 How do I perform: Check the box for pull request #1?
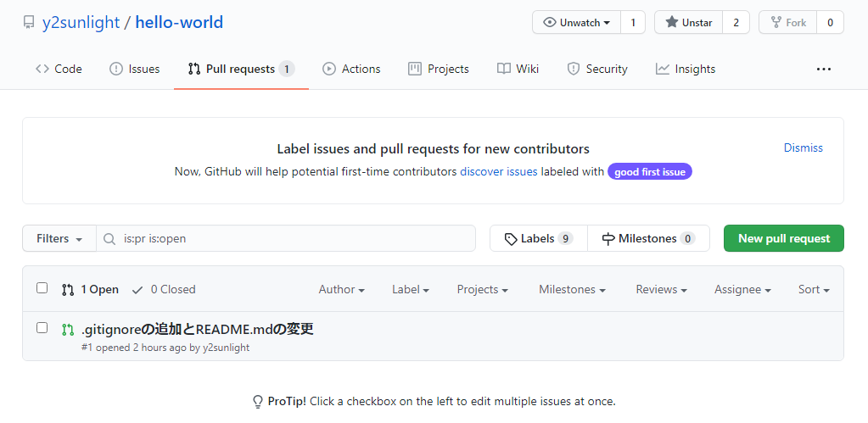[42, 328]
